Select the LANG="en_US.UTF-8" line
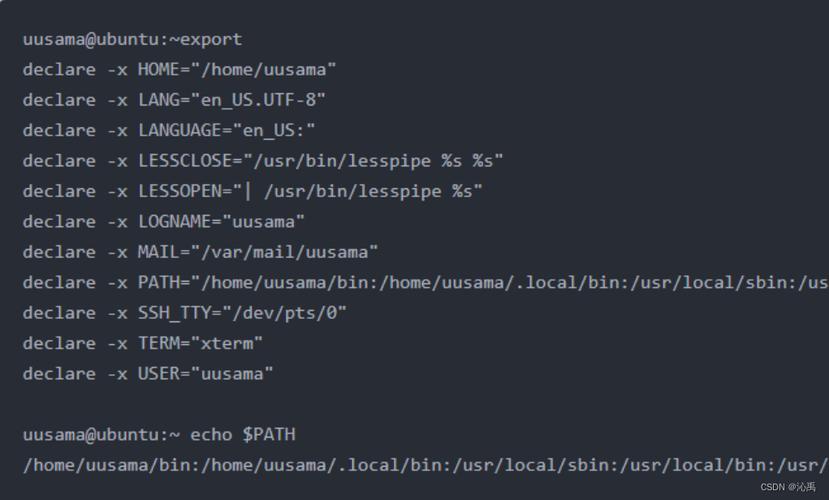 (x=174, y=100)
